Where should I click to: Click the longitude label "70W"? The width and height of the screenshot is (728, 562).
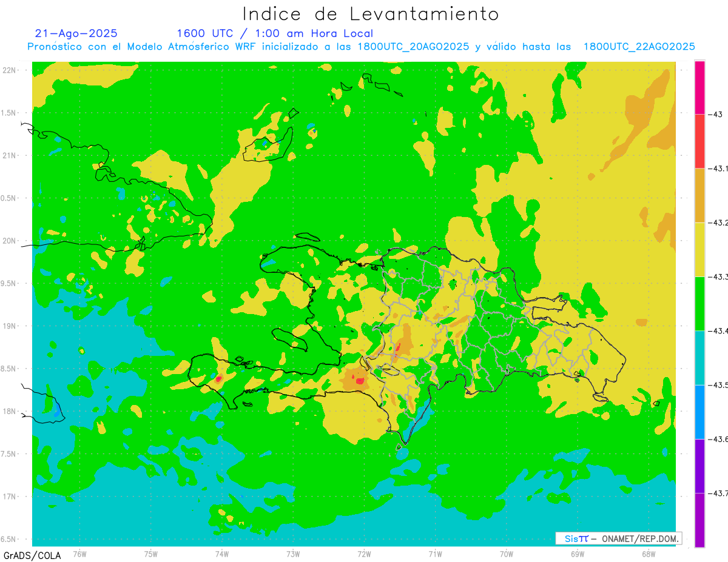[506, 554]
